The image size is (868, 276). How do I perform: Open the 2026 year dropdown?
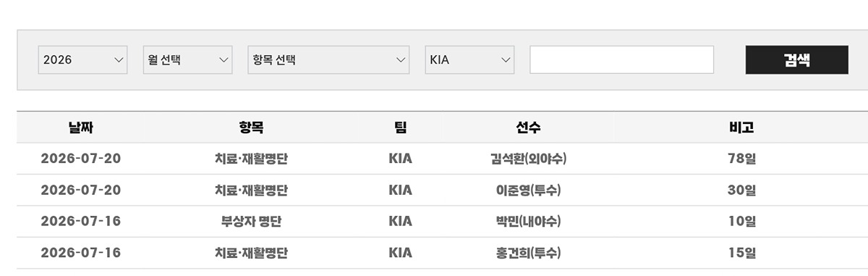click(x=82, y=60)
